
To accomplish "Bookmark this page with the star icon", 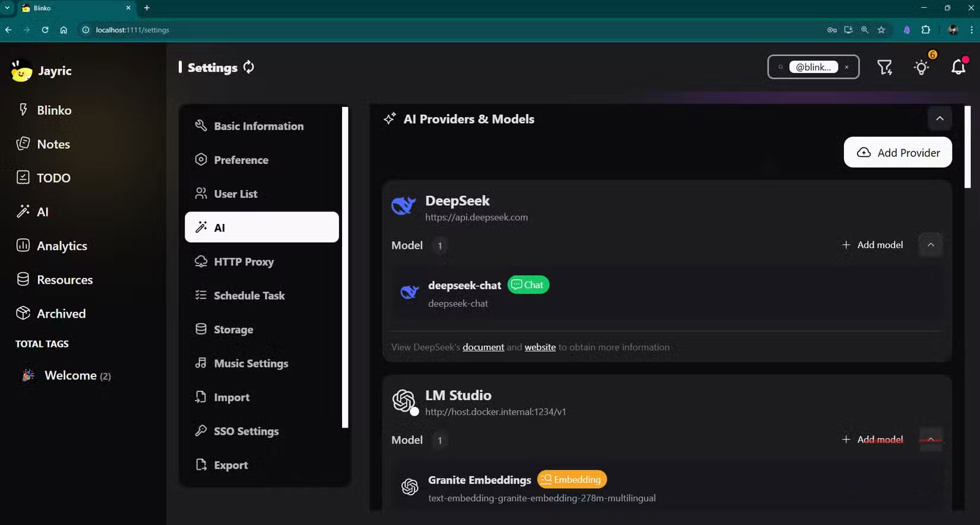I will click(x=881, y=30).
